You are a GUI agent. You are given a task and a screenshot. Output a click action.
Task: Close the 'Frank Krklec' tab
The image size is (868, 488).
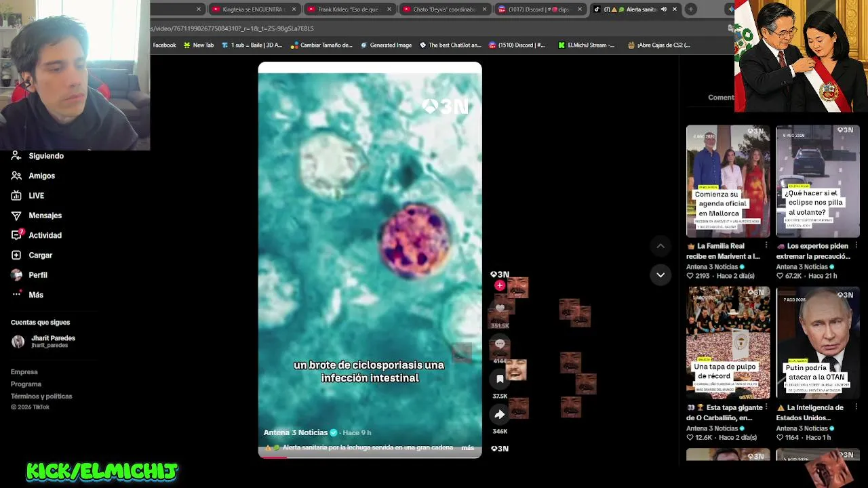click(x=389, y=9)
